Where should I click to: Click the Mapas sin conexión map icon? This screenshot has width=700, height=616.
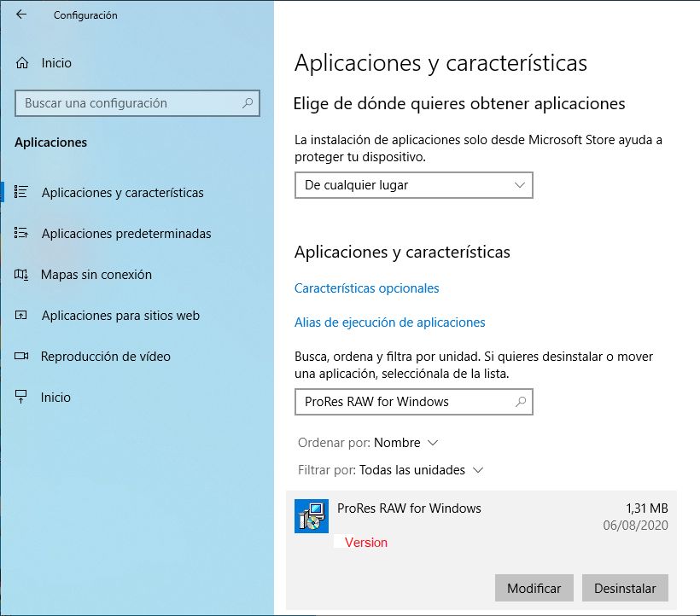tap(21, 275)
